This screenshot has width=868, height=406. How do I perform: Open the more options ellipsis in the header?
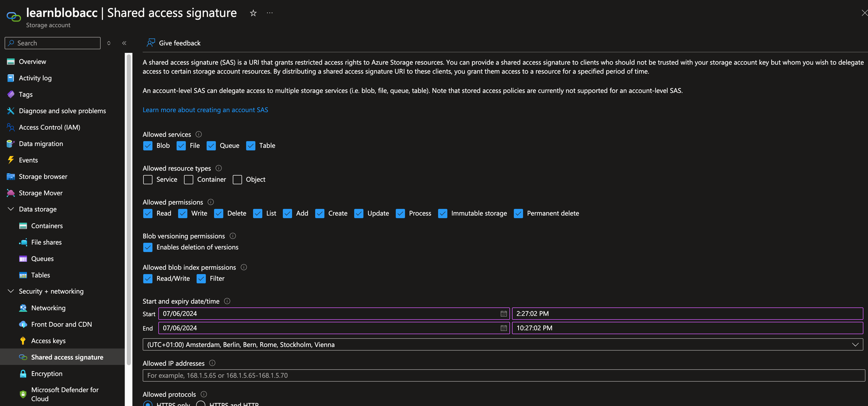tap(269, 13)
